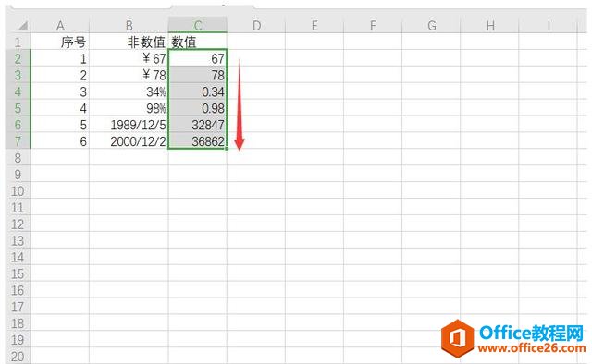Select cell C2 with value 67

pos(197,58)
